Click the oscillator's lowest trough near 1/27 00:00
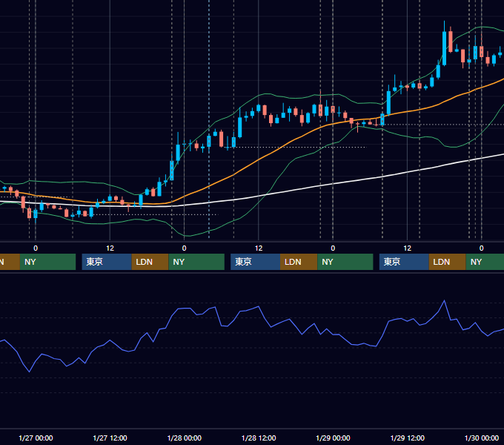The height and width of the screenshot is (445, 504). click(x=30, y=372)
